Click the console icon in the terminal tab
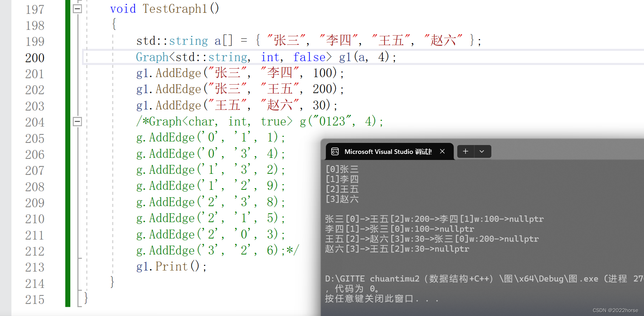The image size is (644, 316). [x=335, y=152]
